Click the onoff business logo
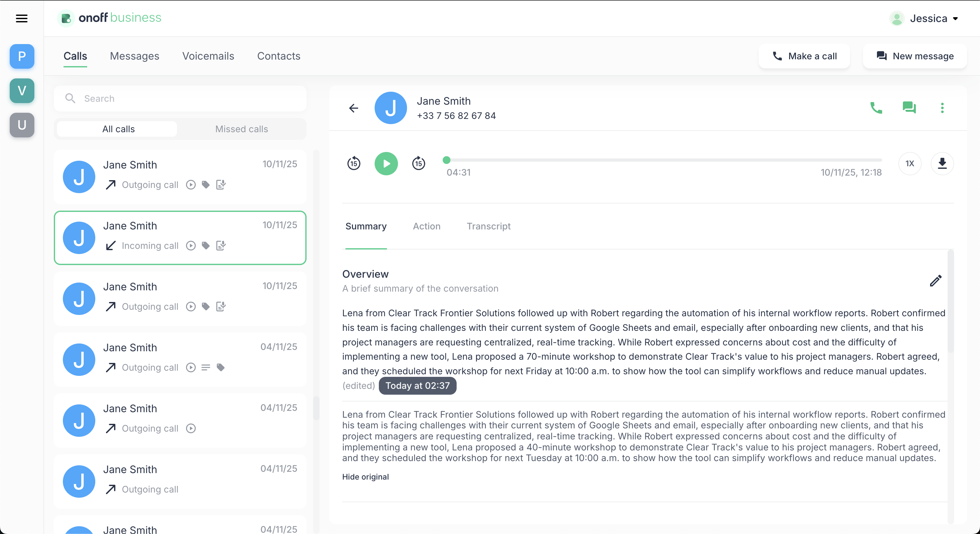This screenshot has height=534, width=980. [x=110, y=18]
